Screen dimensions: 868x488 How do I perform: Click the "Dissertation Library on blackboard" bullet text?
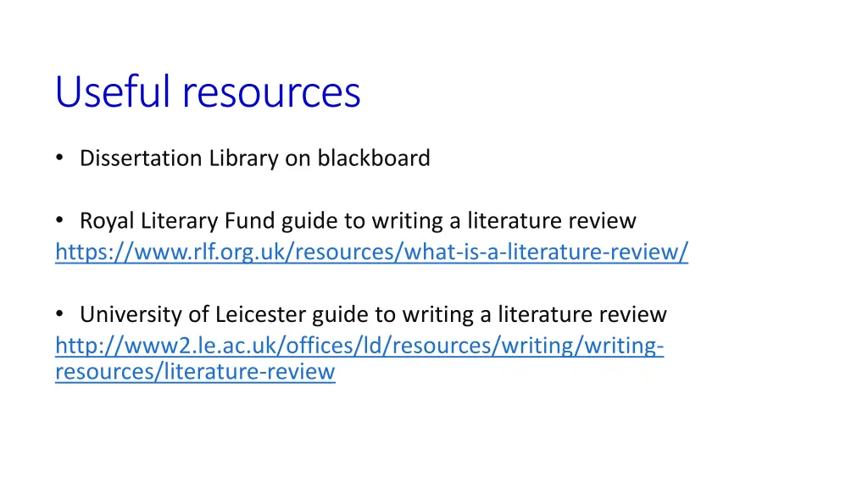click(x=254, y=158)
